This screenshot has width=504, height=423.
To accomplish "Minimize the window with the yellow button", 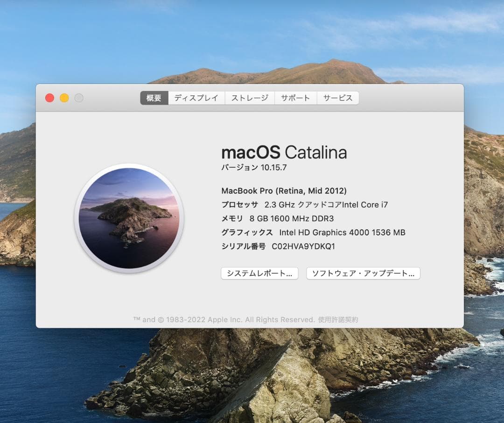I will (64, 98).
